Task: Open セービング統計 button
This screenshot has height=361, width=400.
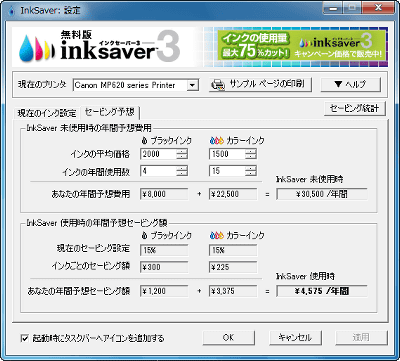Action: coord(355,109)
